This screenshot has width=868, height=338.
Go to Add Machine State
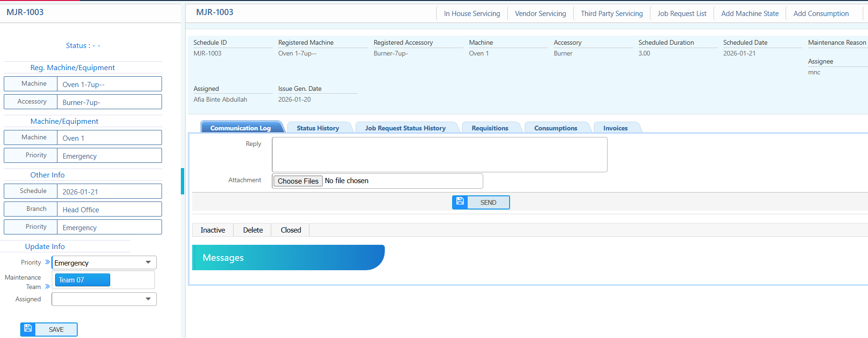pos(750,14)
